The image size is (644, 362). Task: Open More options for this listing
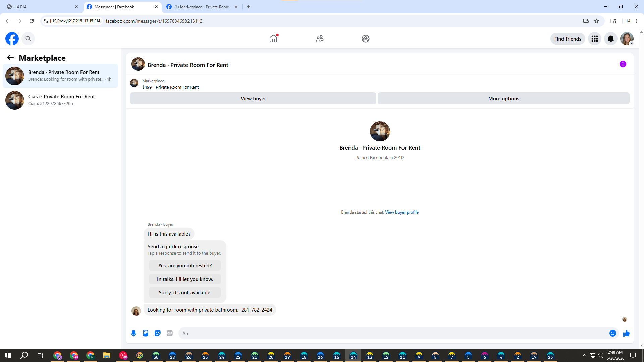[x=503, y=98]
